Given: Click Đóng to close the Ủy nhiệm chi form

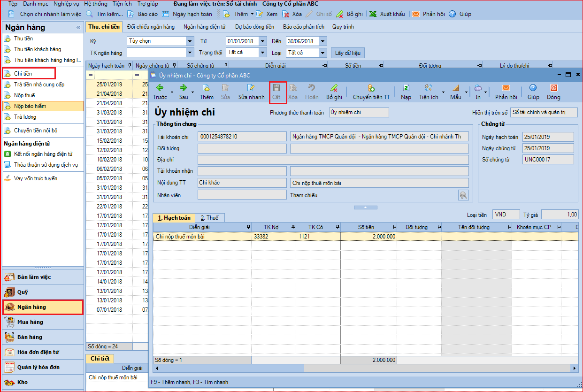Looking at the screenshot, I should tap(553, 92).
